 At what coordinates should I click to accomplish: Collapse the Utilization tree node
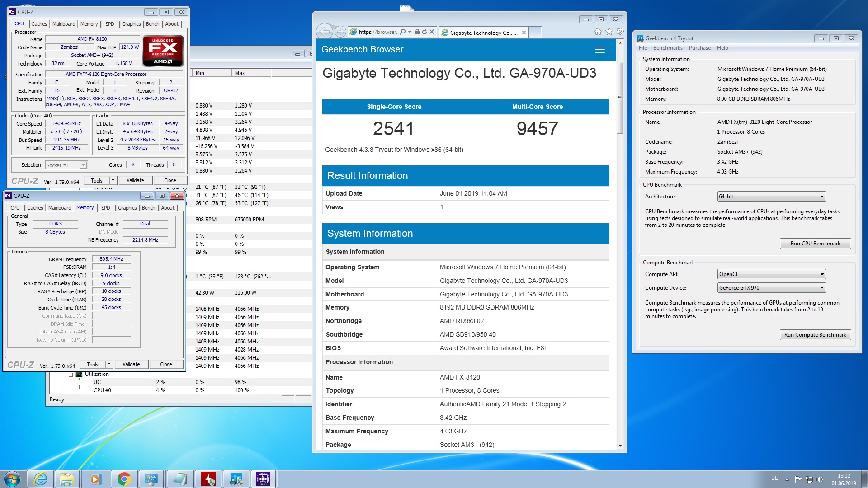point(71,375)
